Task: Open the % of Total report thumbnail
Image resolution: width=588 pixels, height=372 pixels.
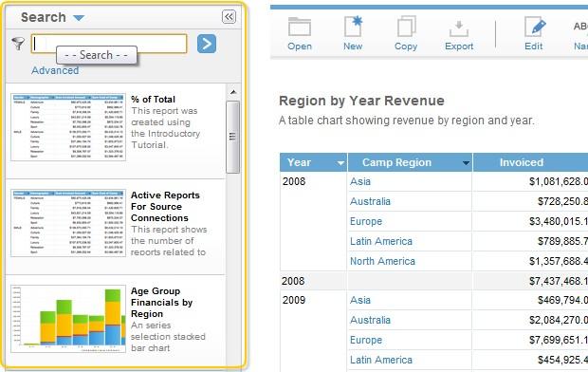Action: coord(68,127)
